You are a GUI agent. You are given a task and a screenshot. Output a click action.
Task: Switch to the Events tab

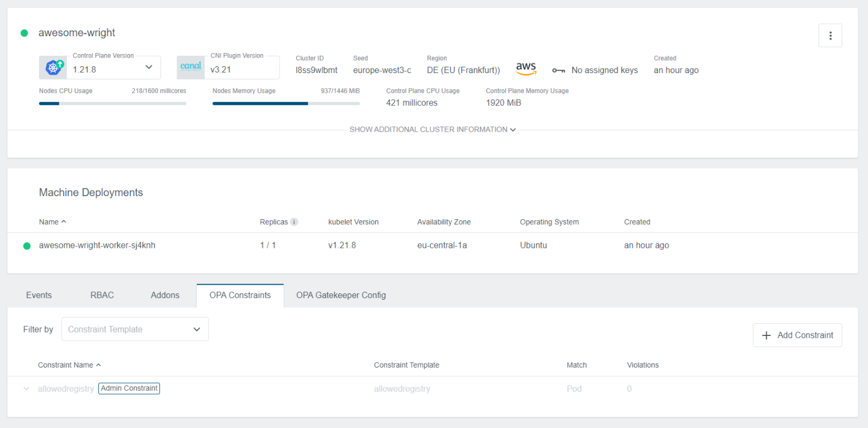39,295
